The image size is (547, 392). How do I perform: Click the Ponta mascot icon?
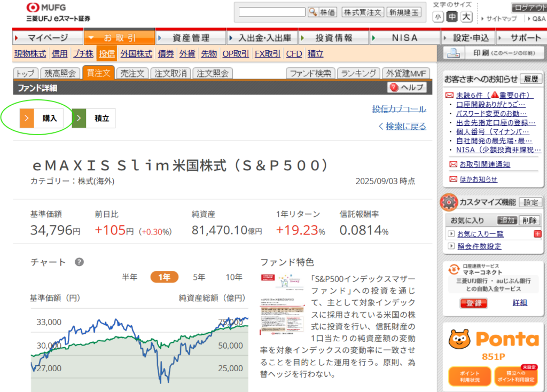coord(459,339)
